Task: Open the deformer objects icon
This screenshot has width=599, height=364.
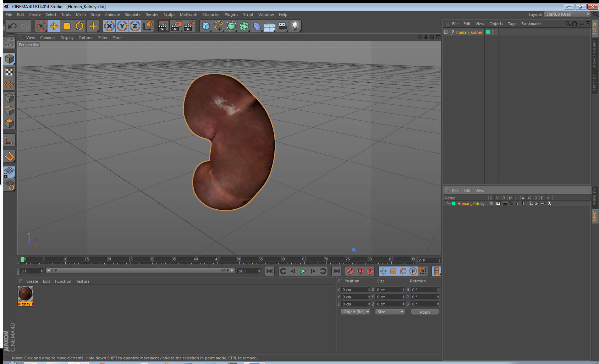Action: pos(257,26)
